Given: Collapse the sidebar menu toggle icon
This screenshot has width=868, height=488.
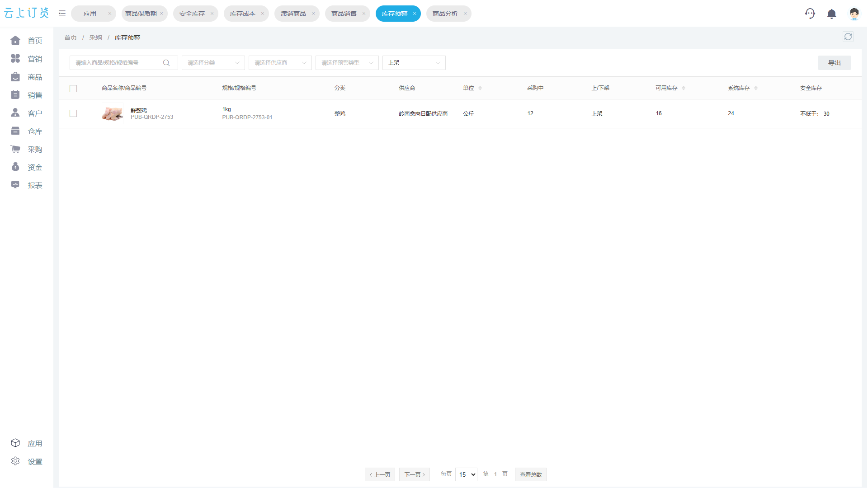Looking at the screenshot, I should click(x=62, y=14).
